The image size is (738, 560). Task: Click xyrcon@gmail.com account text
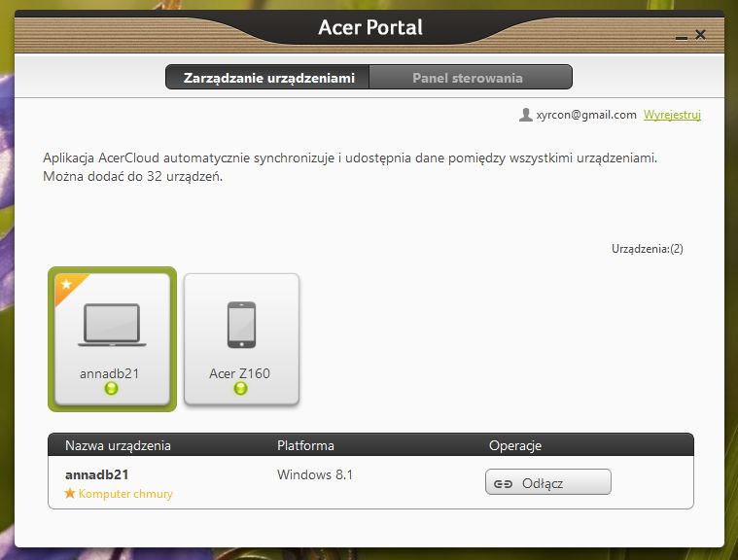point(586,115)
